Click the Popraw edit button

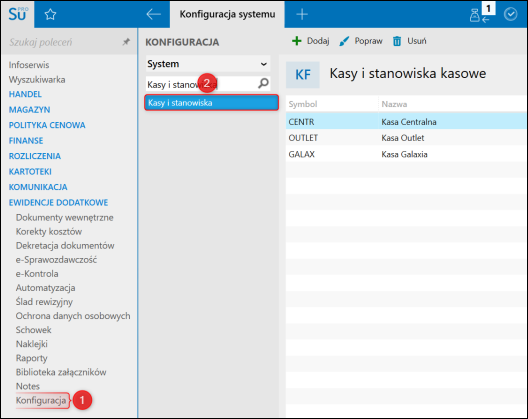click(x=361, y=41)
